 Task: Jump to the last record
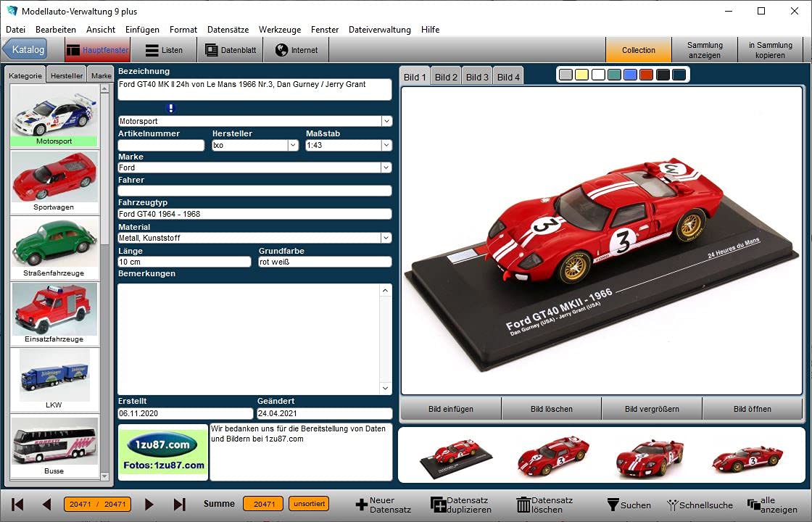coord(179,504)
